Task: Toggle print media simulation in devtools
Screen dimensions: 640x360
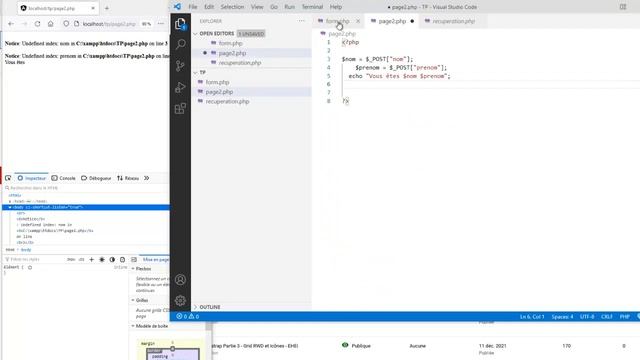Action: click(122, 260)
